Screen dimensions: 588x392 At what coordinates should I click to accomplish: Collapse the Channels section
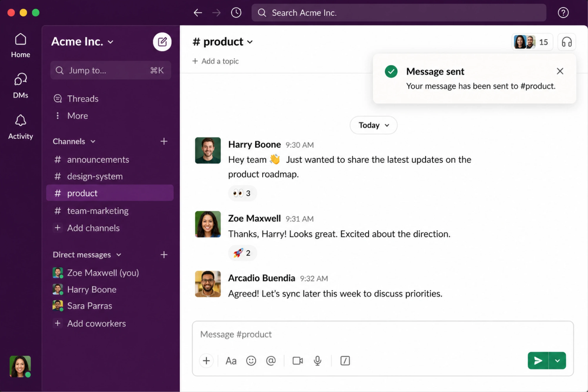point(74,141)
